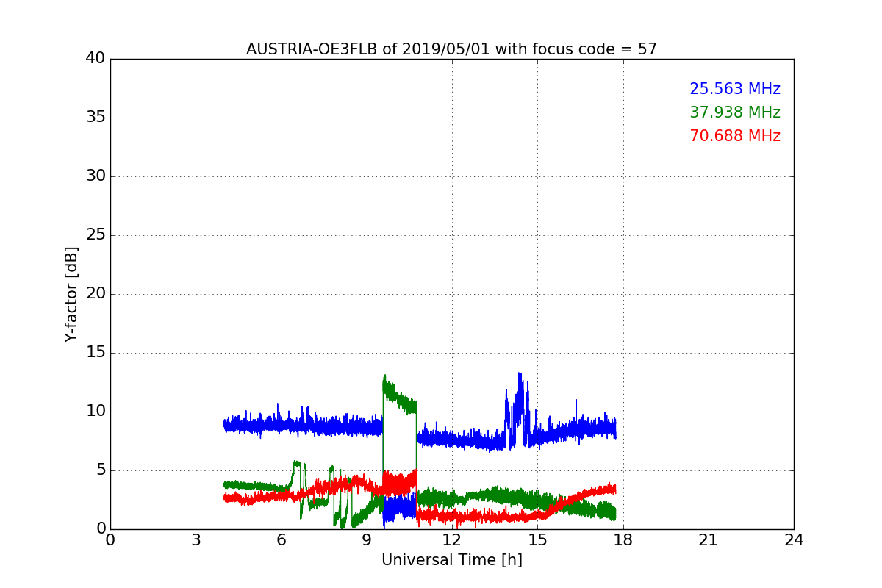Select the 25.563 MHz legend label
This screenshot has width=882, height=588.
[x=735, y=89]
